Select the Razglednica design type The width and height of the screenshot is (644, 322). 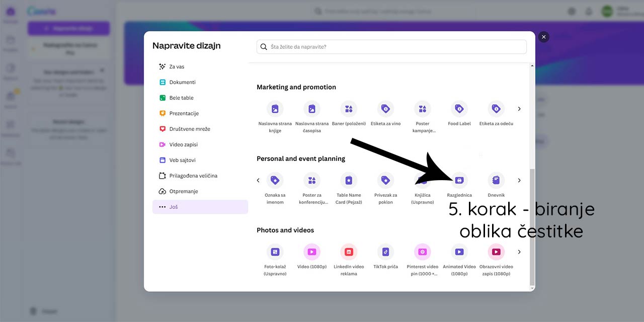point(459,180)
